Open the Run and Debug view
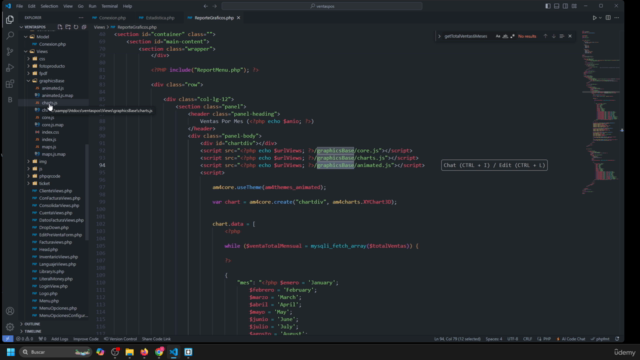The image size is (640, 360). point(10,68)
